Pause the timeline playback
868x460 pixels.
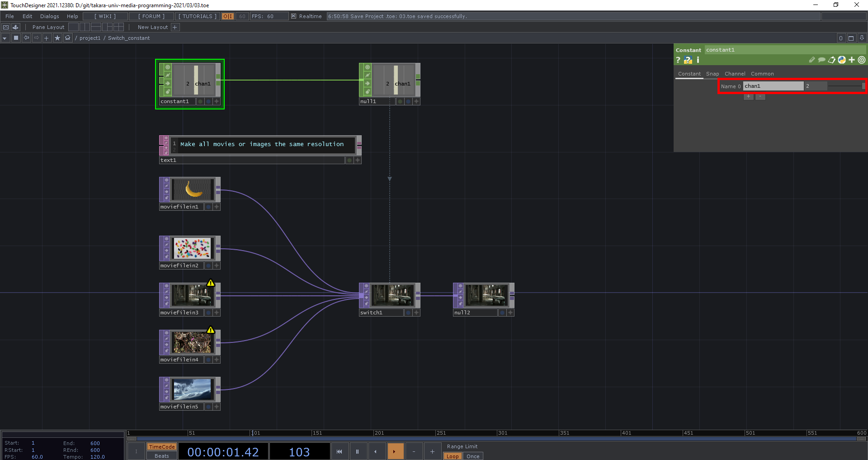tap(357, 451)
